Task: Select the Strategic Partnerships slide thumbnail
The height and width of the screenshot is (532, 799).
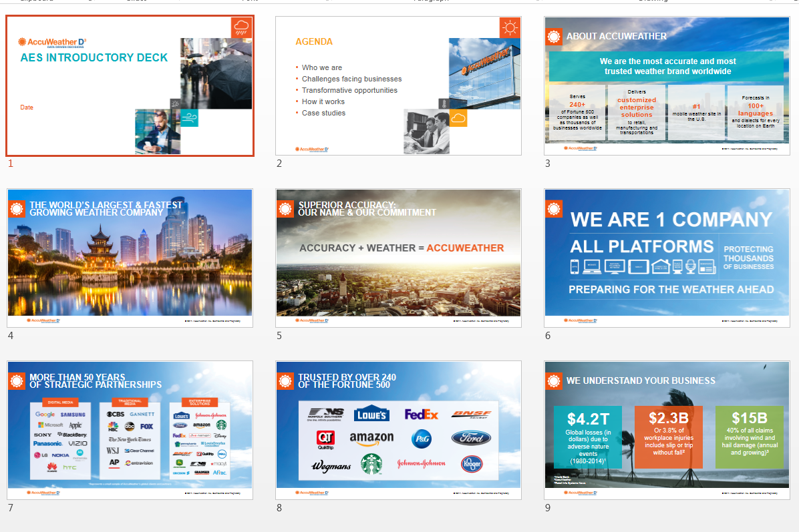Action: tap(130, 430)
